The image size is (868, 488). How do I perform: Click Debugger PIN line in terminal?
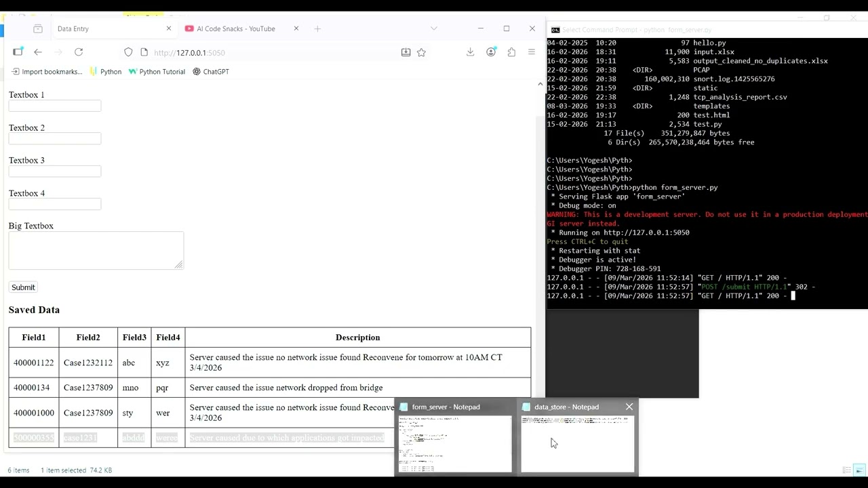point(606,269)
